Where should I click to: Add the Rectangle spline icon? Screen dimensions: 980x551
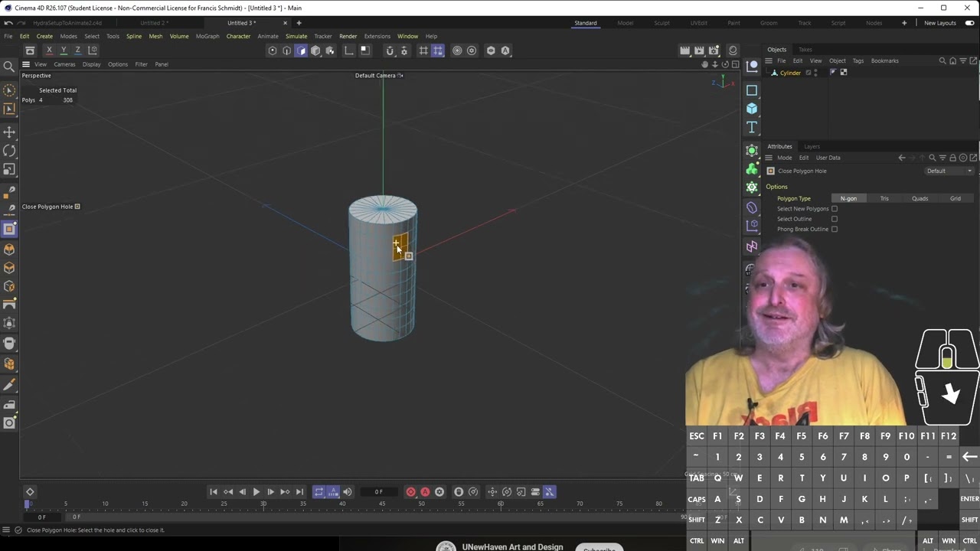tap(752, 90)
